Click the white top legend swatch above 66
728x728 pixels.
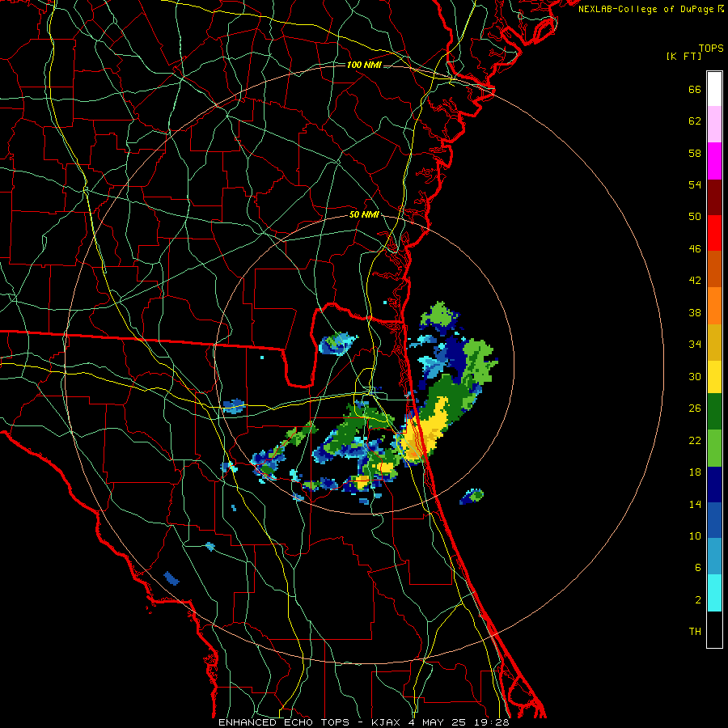[x=714, y=89]
